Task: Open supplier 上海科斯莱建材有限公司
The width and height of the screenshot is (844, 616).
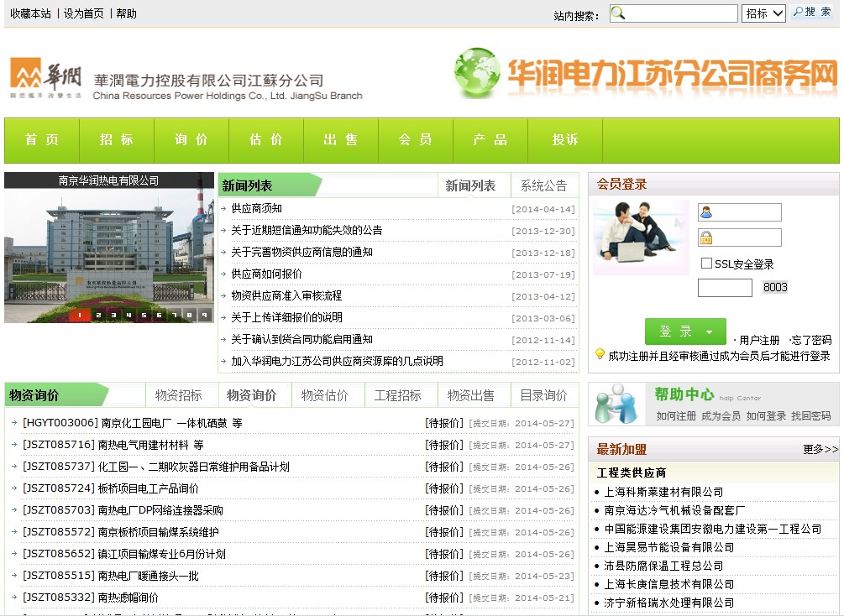Action: [x=663, y=492]
